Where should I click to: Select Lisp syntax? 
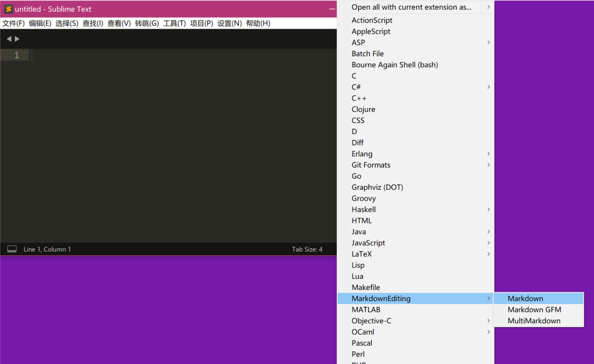click(416, 265)
